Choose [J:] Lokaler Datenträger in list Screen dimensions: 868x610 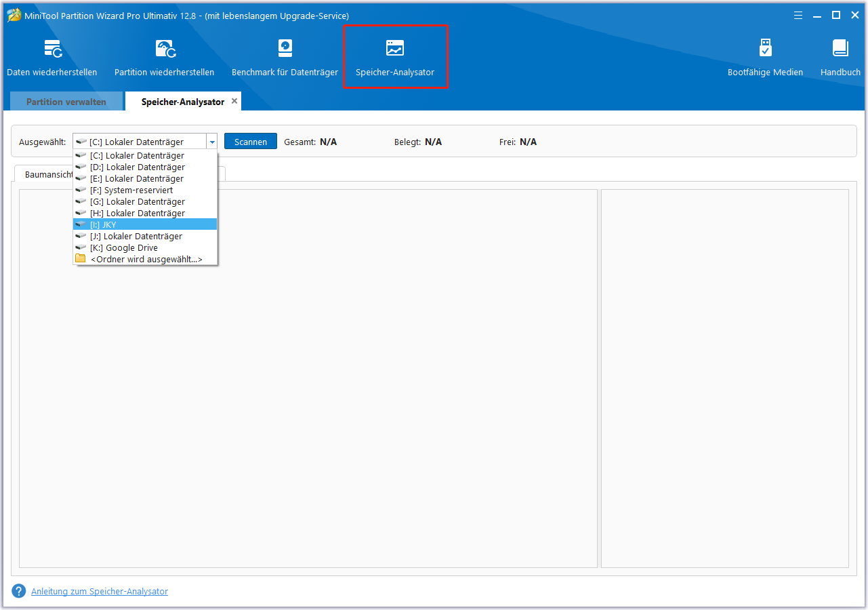coord(145,237)
